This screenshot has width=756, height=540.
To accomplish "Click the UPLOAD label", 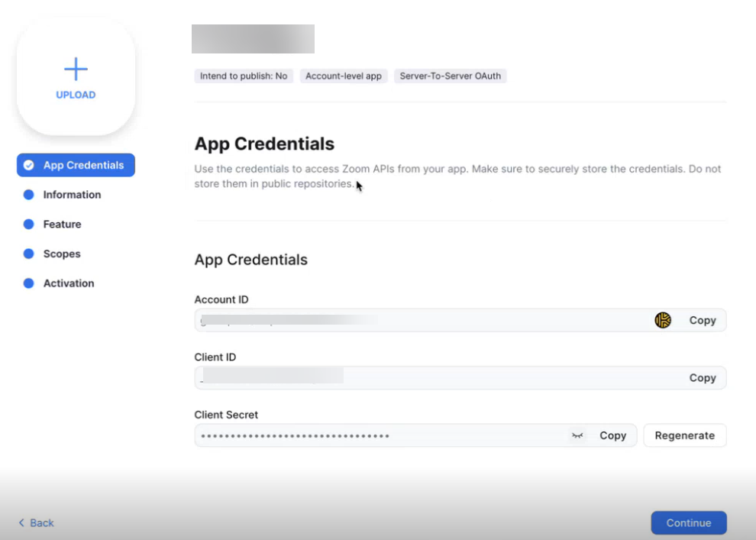I will (x=76, y=95).
